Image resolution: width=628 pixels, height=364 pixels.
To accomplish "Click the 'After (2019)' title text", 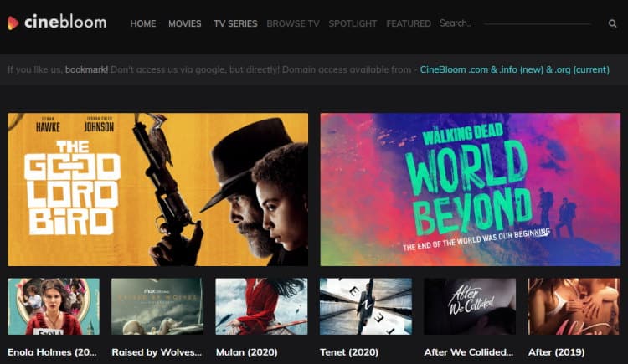I will 556,352.
